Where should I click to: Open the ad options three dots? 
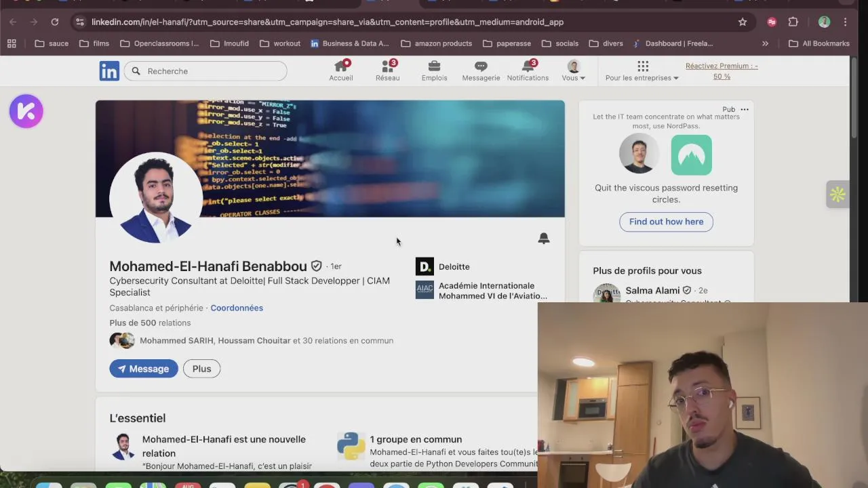745,109
